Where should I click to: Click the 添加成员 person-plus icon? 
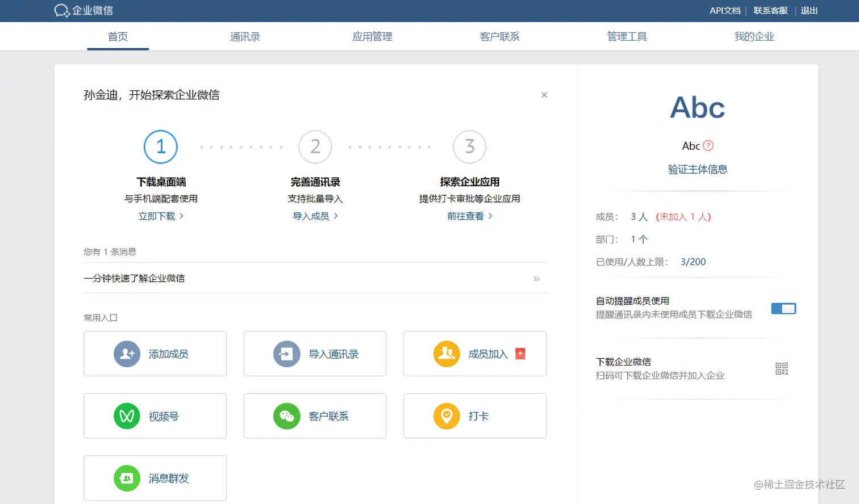(x=127, y=354)
